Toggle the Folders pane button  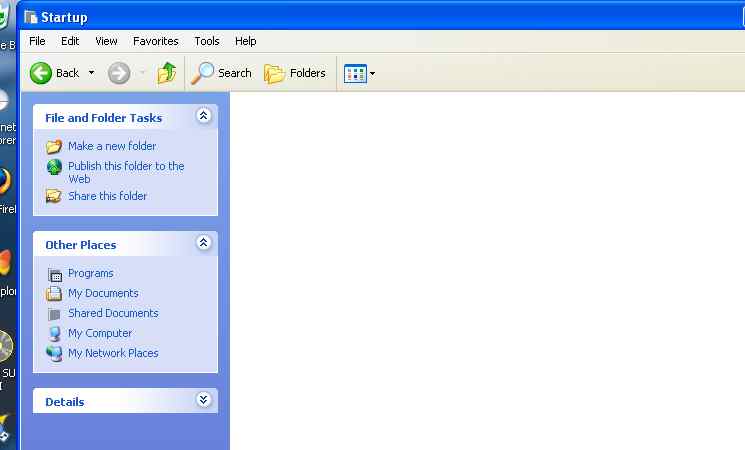click(295, 73)
